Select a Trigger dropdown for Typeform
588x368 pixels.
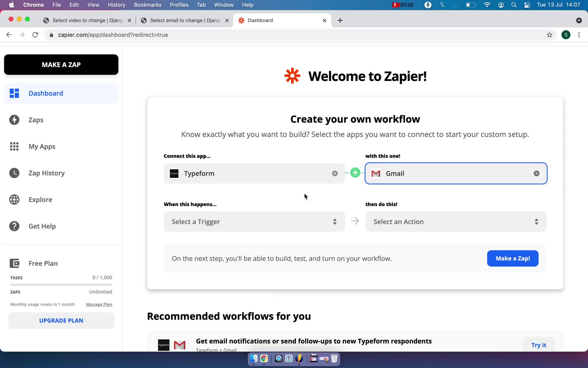254,221
